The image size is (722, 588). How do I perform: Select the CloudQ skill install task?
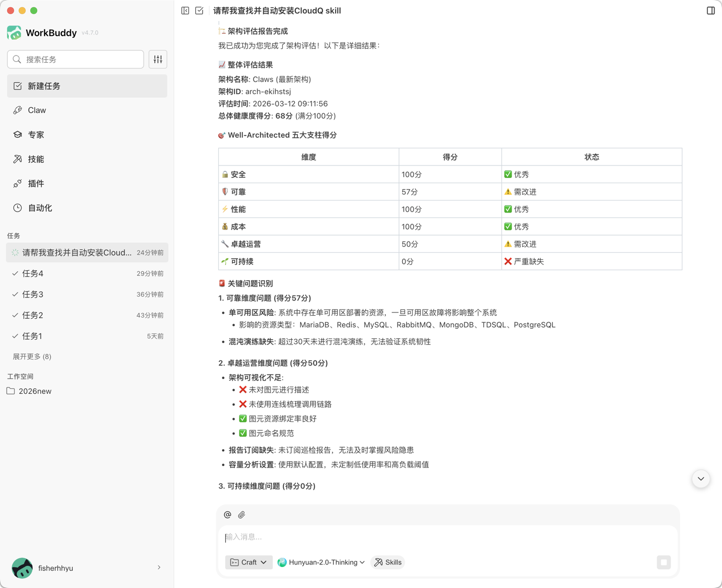coord(87,252)
